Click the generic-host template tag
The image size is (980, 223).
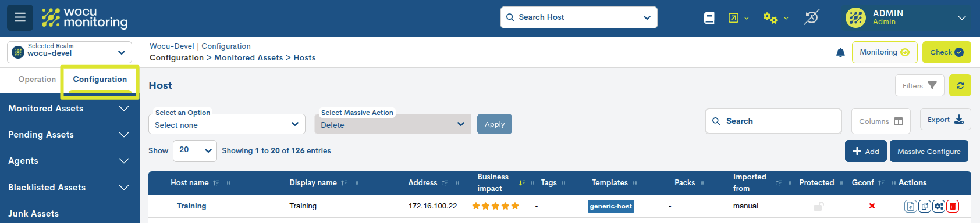pyautogui.click(x=611, y=206)
